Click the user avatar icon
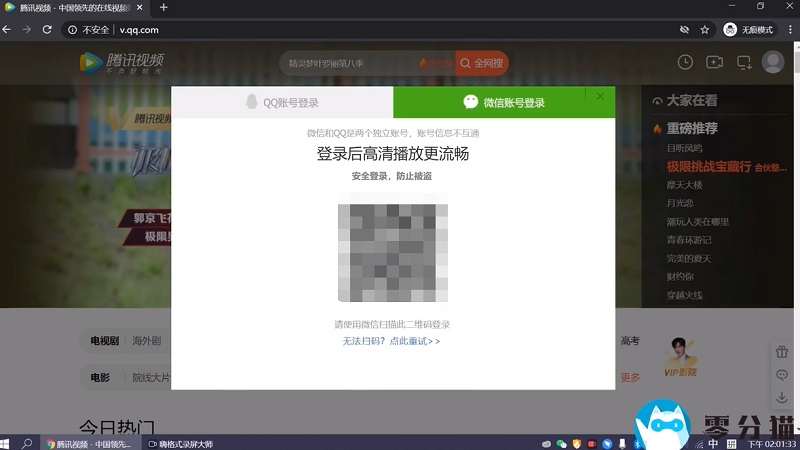Viewport: 800px width, 450px height. click(x=773, y=62)
